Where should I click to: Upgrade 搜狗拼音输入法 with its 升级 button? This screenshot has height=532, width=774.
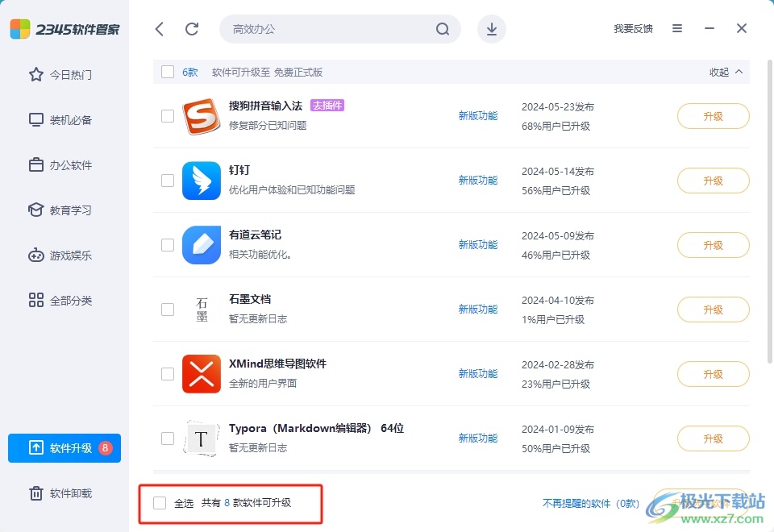coord(713,116)
